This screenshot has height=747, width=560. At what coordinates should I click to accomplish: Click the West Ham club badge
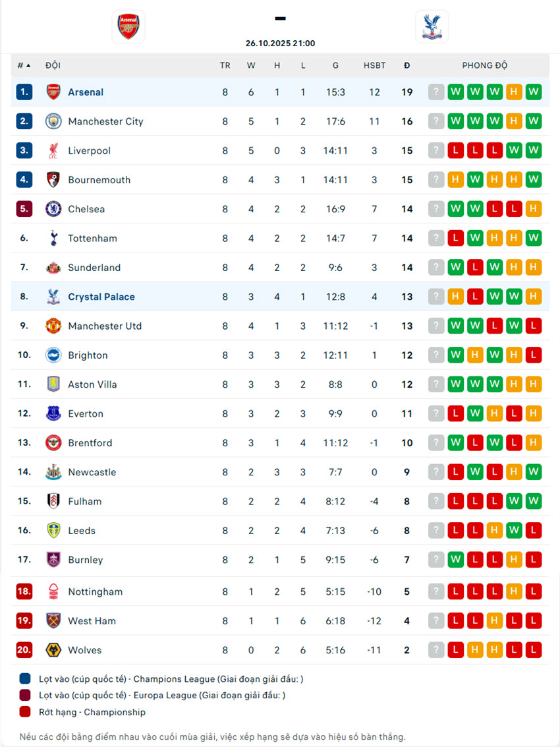pos(53,620)
